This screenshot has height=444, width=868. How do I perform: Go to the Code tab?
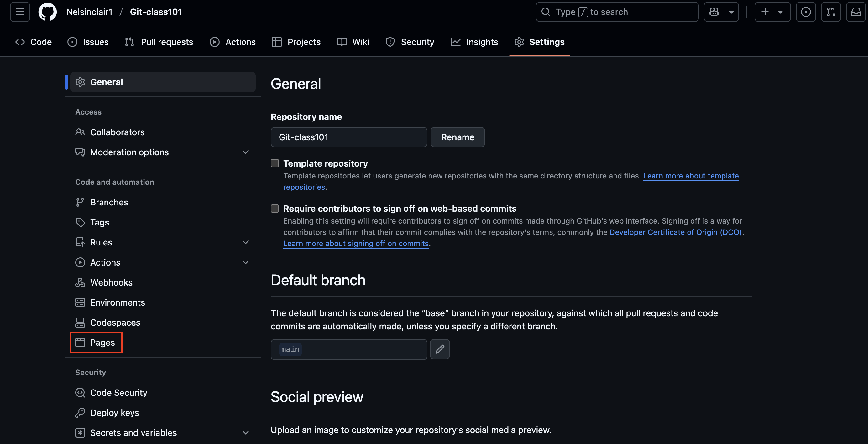[33, 42]
